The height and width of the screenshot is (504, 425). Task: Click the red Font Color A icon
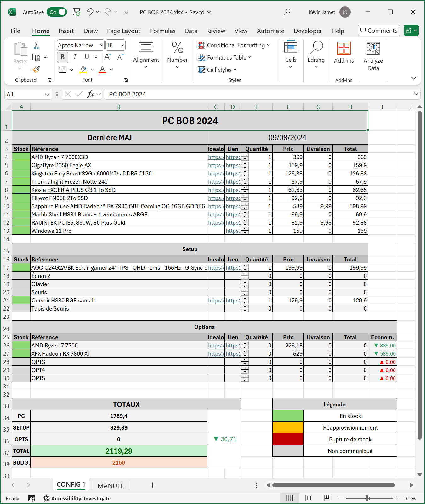tap(102, 69)
